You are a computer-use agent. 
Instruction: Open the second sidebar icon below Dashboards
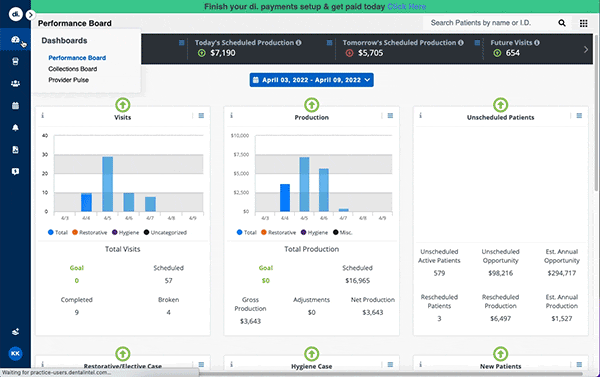(15, 61)
